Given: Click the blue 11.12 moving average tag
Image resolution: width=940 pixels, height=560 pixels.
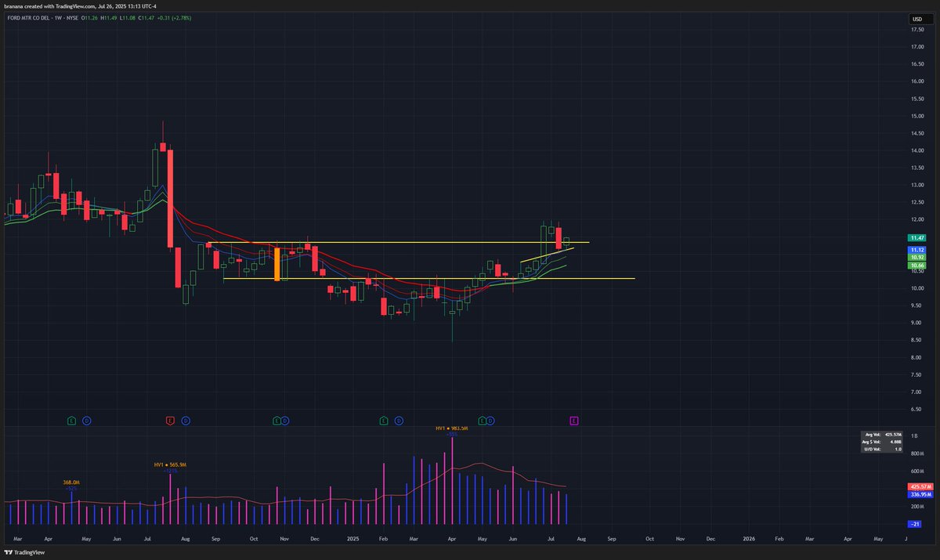Looking at the screenshot, I should point(916,249).
